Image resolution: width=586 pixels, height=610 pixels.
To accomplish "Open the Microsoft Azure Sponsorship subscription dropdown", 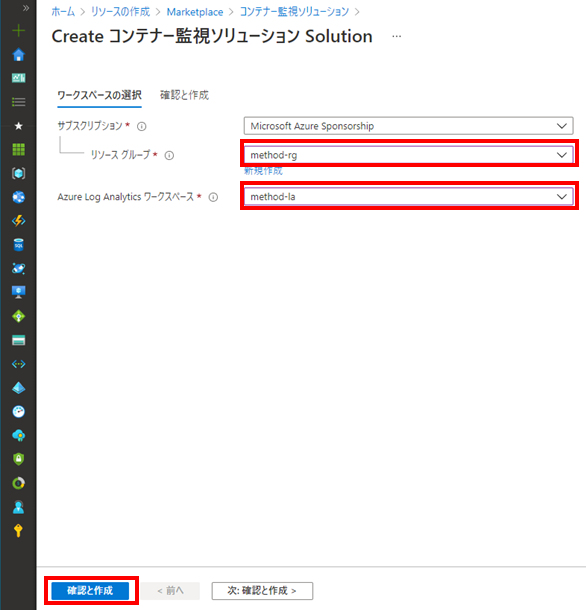I will pos(409,126).
